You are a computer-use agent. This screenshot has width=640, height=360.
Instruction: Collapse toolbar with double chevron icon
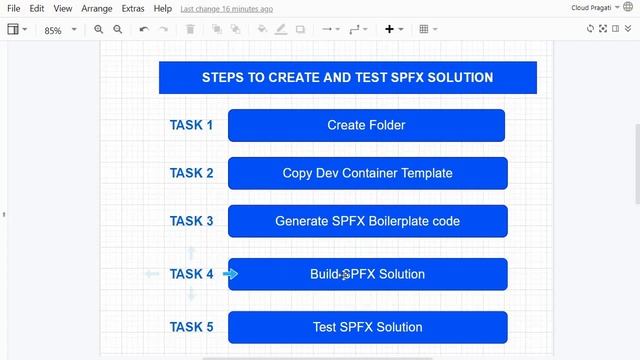click(x=628, y=29)
